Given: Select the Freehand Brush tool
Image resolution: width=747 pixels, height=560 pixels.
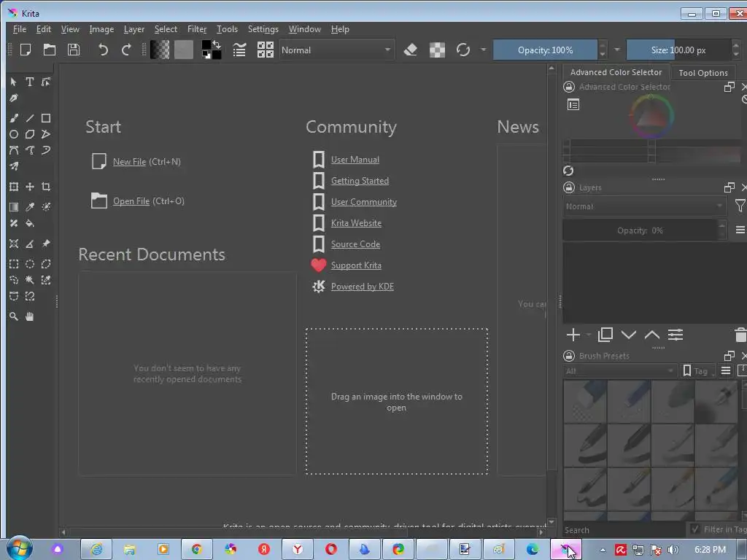Looking at the screenshot, I should click(14, 118).
